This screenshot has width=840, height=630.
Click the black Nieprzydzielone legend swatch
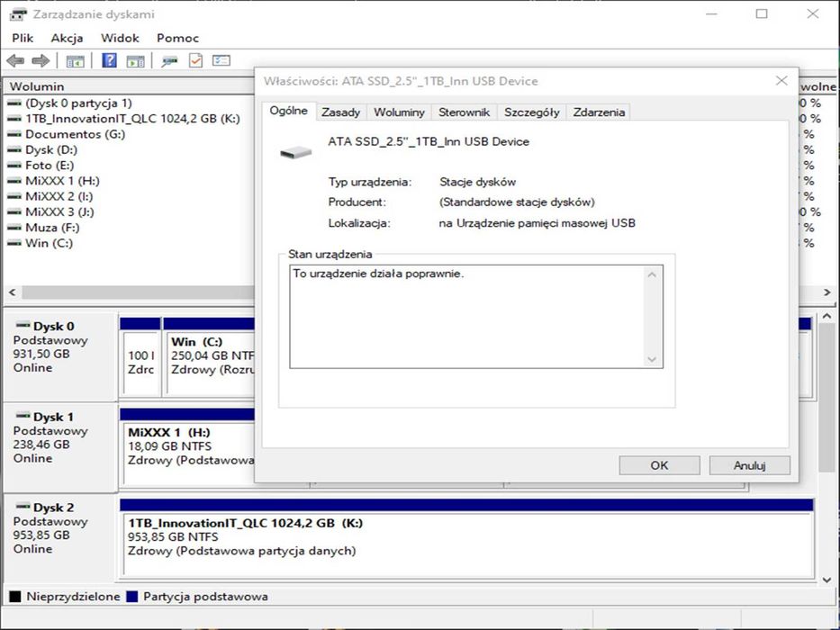tap(15, 596)
